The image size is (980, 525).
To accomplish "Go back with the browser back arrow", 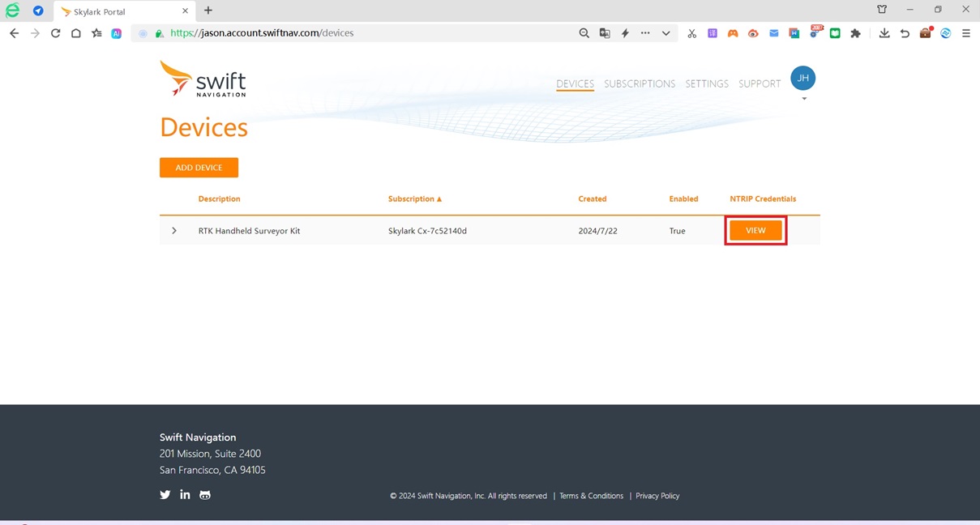I will 14,33.
